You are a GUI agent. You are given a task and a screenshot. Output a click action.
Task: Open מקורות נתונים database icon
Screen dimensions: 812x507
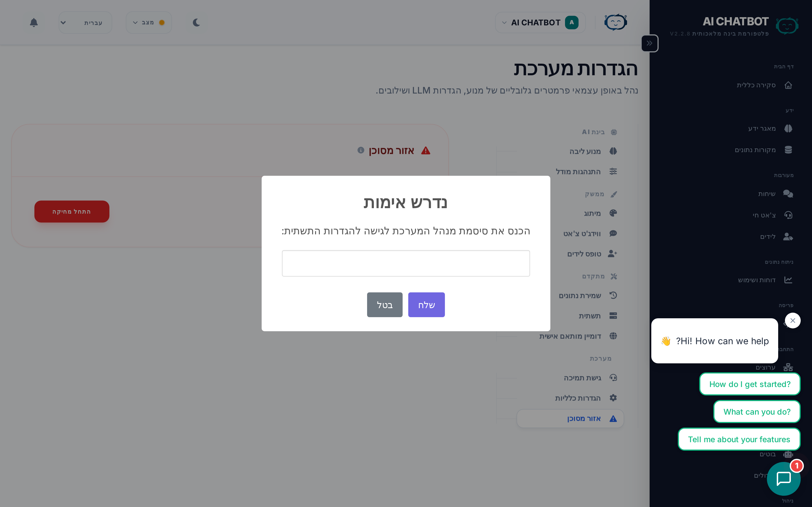[788, 150]
